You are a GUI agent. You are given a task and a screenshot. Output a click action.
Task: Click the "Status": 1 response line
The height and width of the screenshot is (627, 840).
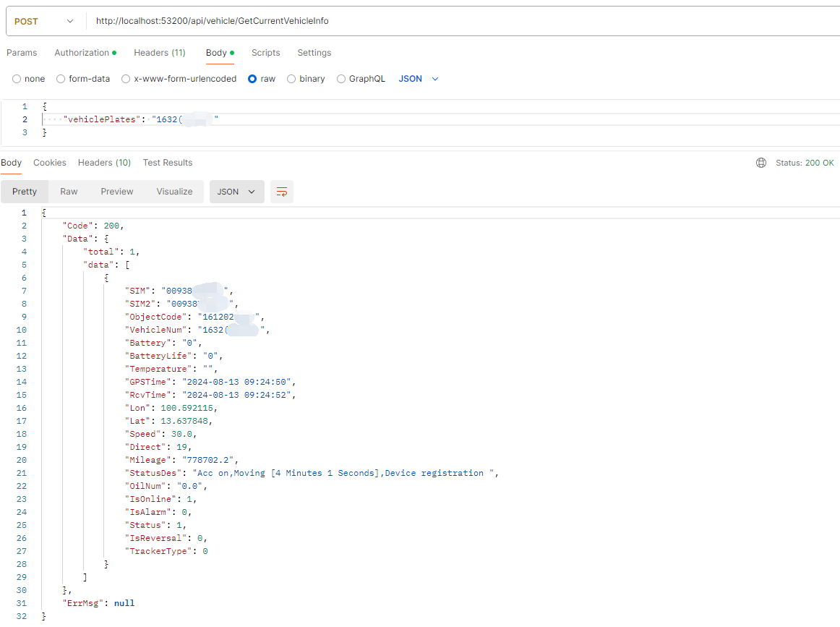coord(155,525)
